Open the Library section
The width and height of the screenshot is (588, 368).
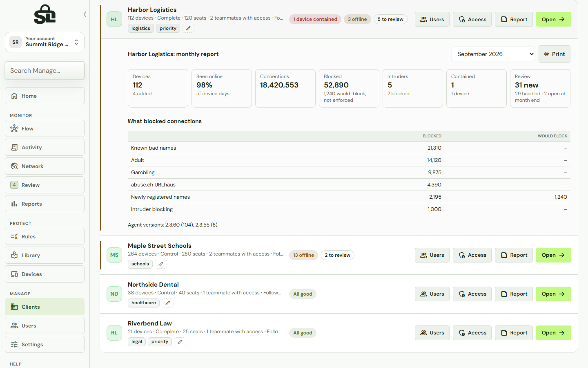[45, 255]
